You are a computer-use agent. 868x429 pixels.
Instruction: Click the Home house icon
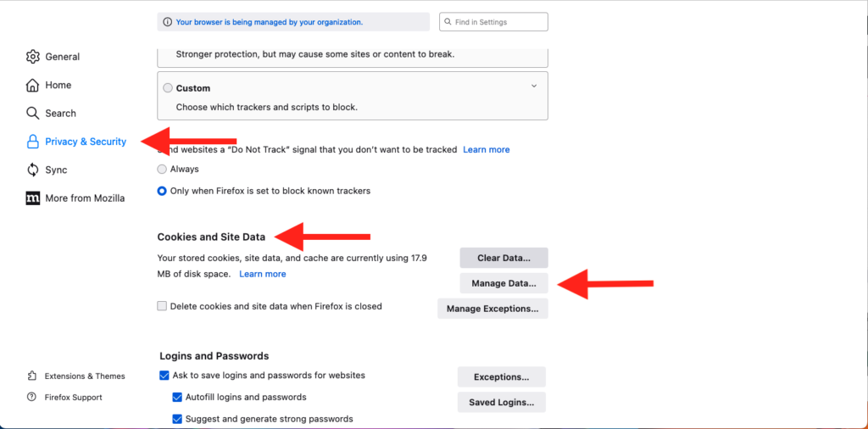pyautogui.click(x=33, y=85)
